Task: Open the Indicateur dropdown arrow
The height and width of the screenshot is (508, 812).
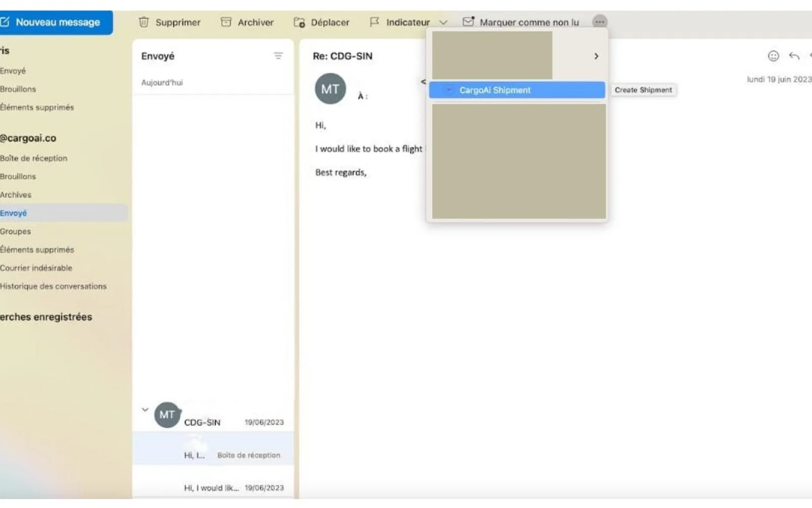Action: pos(443,22)
